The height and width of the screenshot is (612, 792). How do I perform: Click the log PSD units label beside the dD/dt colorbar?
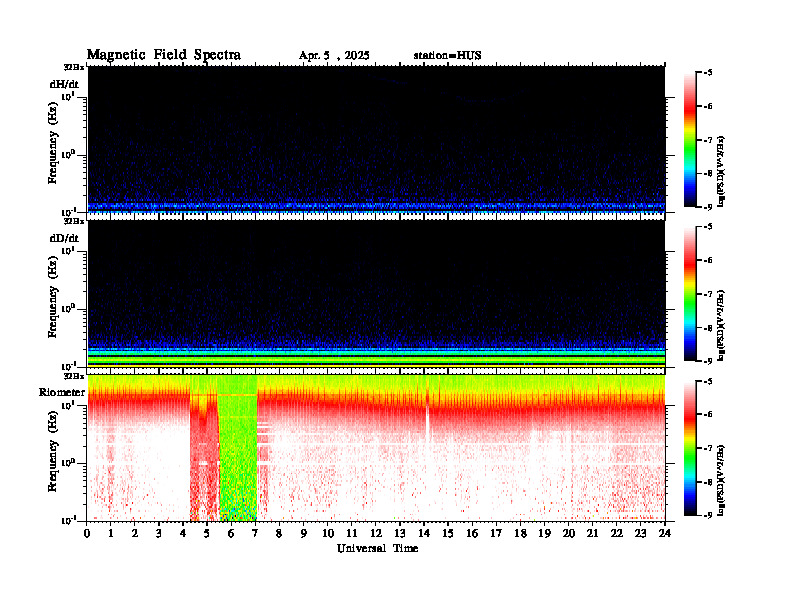pyautogui.click(x=721, y=325)
